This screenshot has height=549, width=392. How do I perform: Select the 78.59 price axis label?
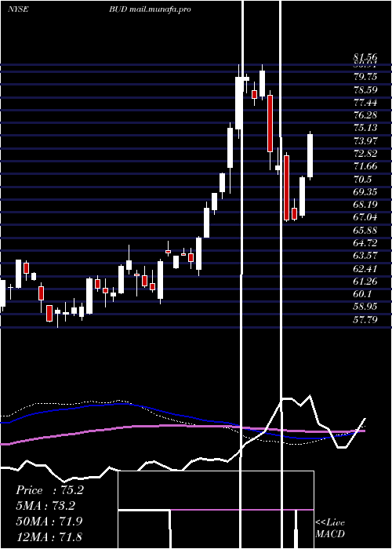(365, 90)
